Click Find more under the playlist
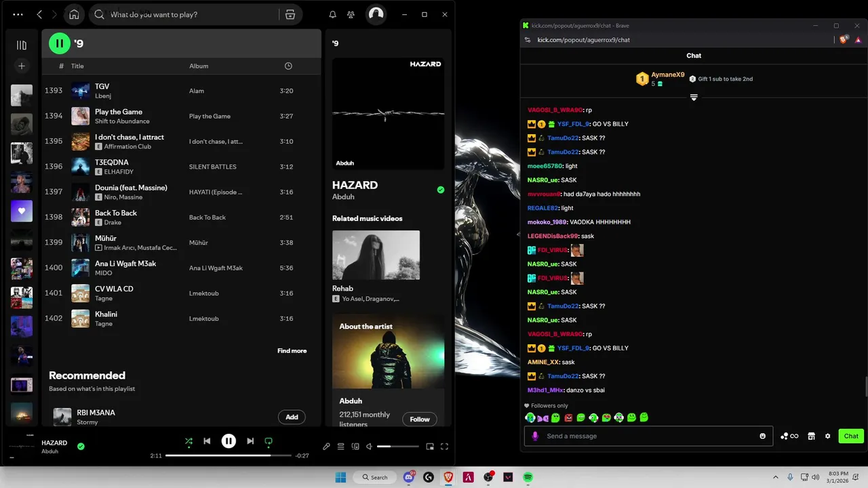Viewport: 868px width, 488px height. click(x=292, y=350)
